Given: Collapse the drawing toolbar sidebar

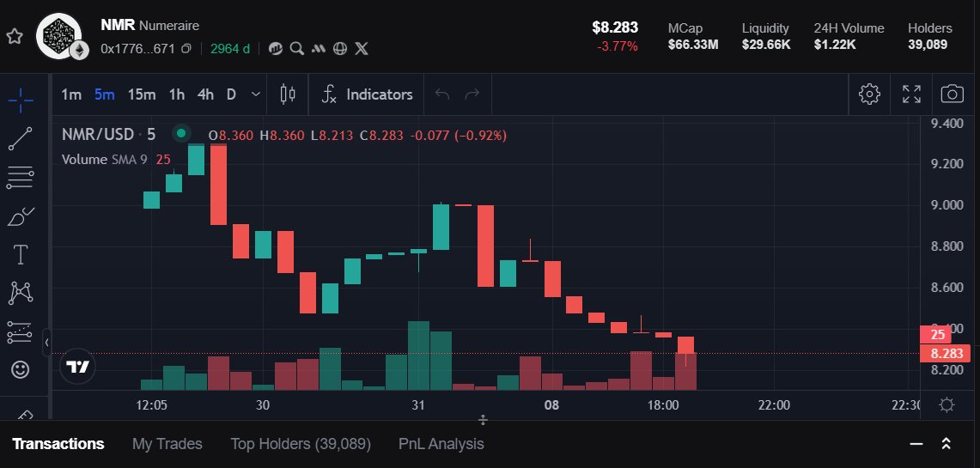Looking at the screenshot, I should 46,343.
